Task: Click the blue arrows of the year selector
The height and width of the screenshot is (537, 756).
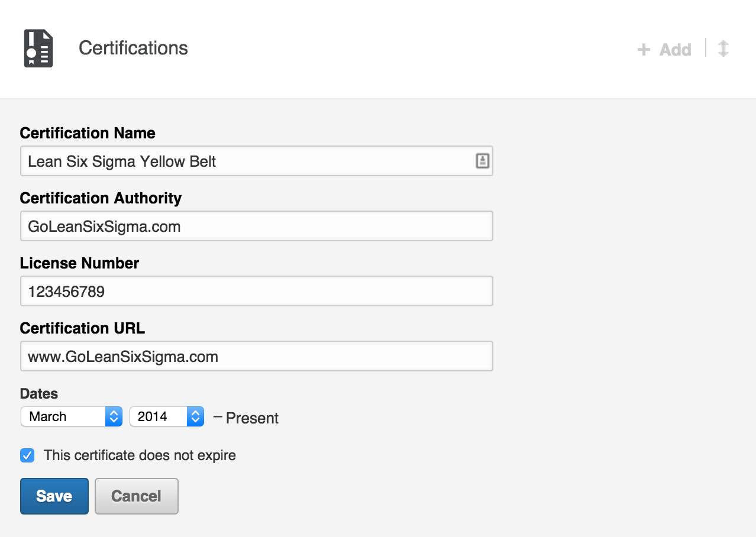Action: 196,416
